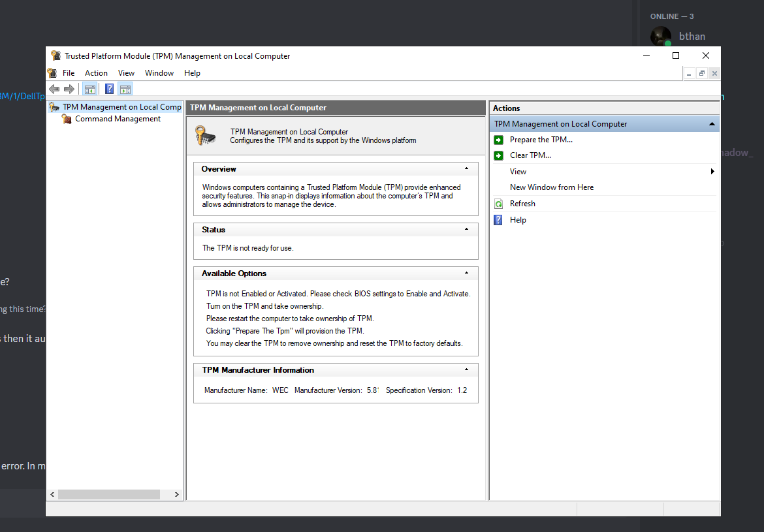This screenshot has height=532, width=764.
Task: Open the Window menu
Action: 159,73
